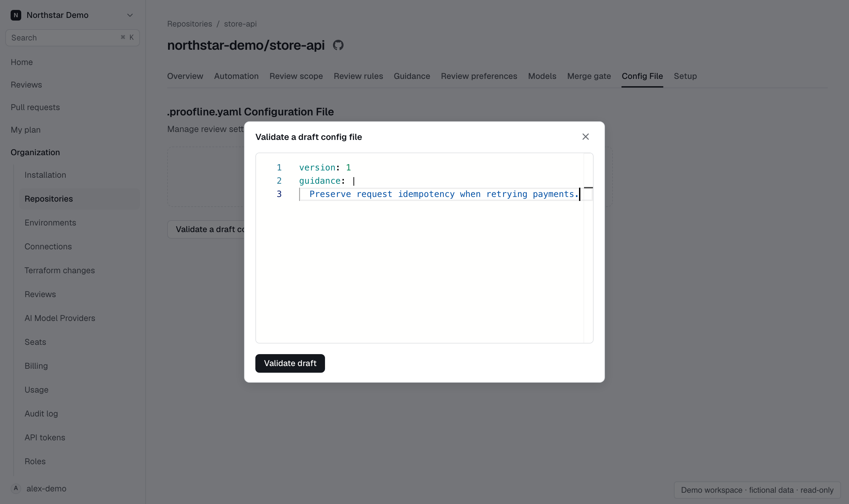Click the Repositories breadcrumb link
The image size is (849, 504).
tap(189, 24)
